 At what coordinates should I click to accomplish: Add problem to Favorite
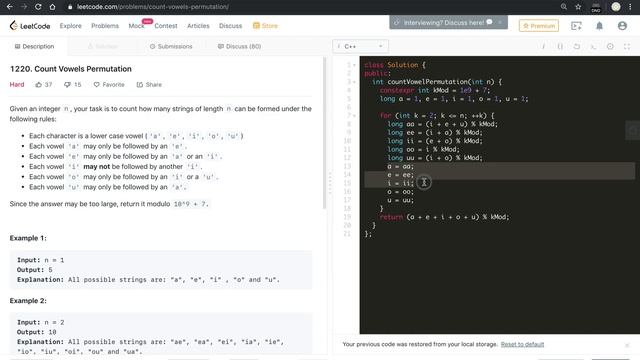(109, 84)
